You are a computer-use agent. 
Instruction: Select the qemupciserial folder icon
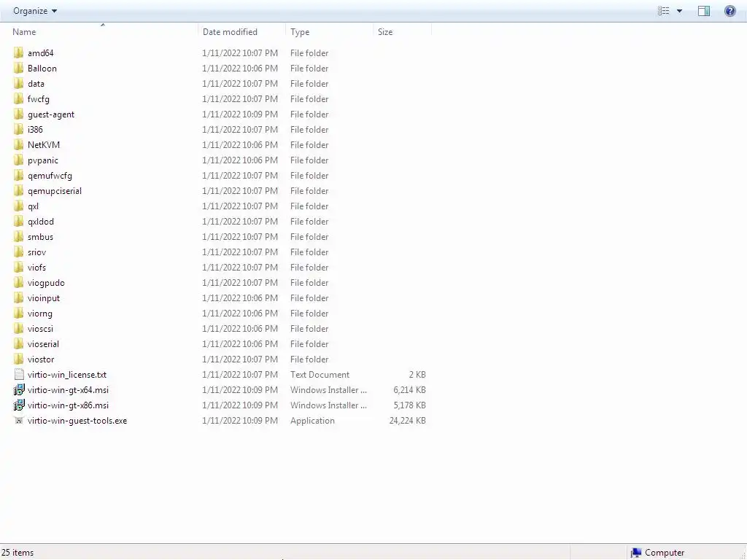[x=18, y=190]
